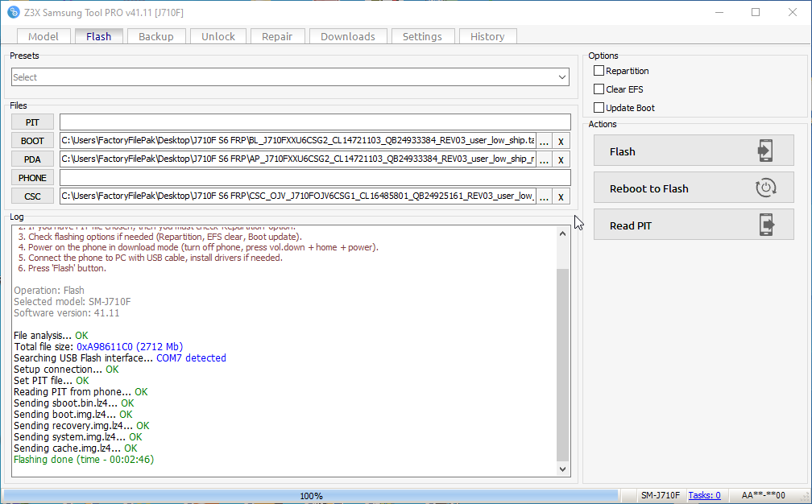Clear the CSC file with x button
This screenshot has width=812, height=504.
click(x=561, y=196)
